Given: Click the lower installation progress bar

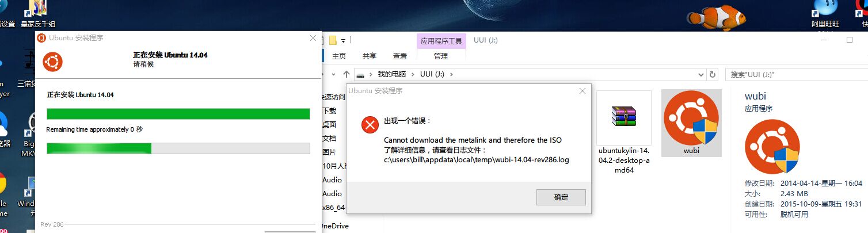Looking at the screenshot, I should tap(178, 148).
